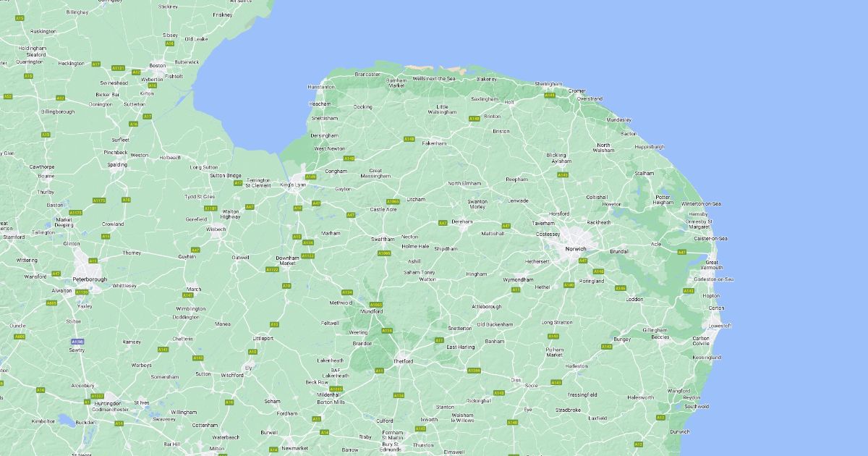Image resolution: width=868 pixels, height=456 pixels.
Task: Click the Swaffham town label
Action: point(383,239)
